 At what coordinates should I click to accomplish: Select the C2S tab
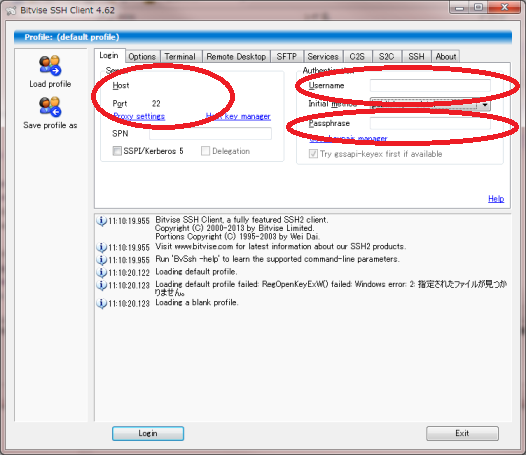(x=357, y=57)
